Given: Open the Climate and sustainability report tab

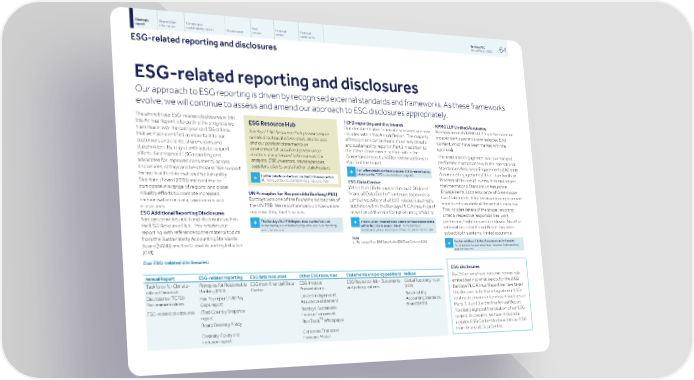Looking at the screenshot, I should pos(199,26).
